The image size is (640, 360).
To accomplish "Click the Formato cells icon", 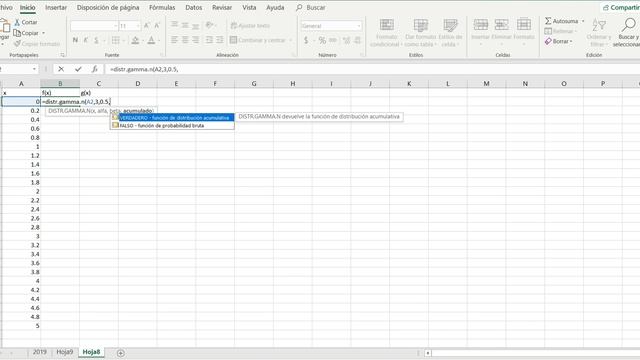I will 524,24.
